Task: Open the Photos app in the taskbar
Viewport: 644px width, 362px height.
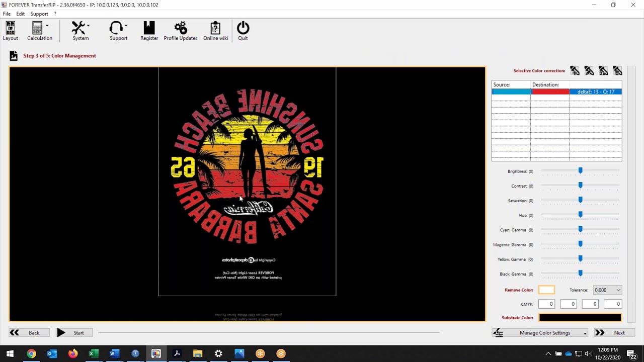Action: click(x=239, y=353)
